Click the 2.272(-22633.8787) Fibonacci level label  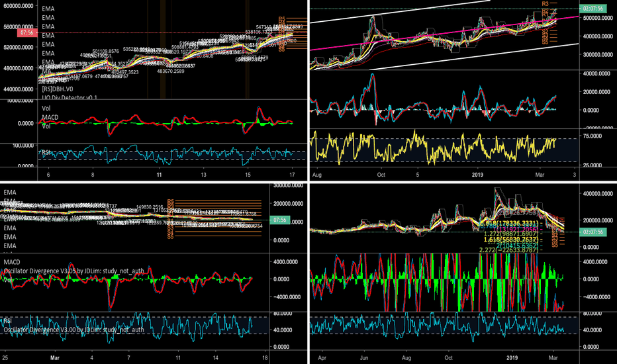point(508,250)
